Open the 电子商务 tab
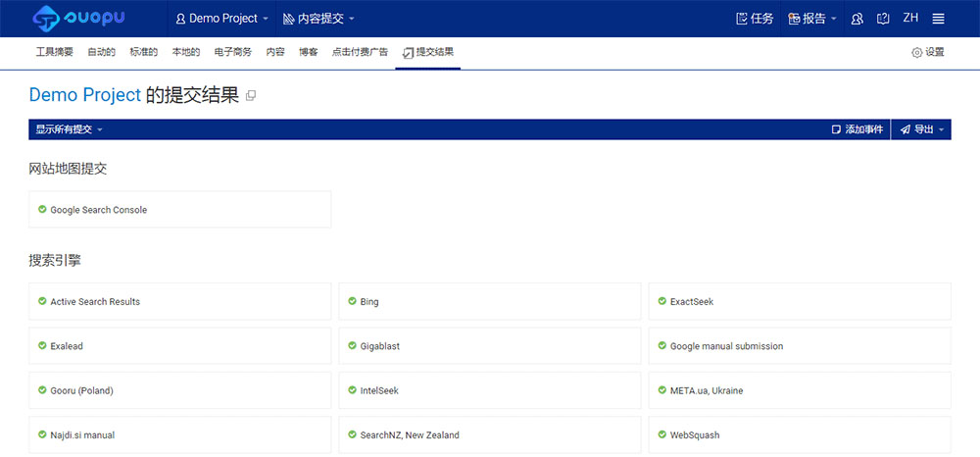This screenshot has width=980, height=457. tap(232, 53)
